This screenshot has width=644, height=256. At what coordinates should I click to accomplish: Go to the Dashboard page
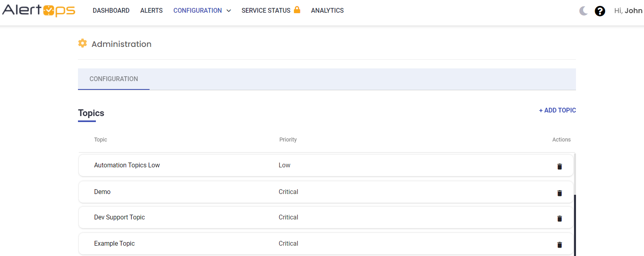coord(111,11)
